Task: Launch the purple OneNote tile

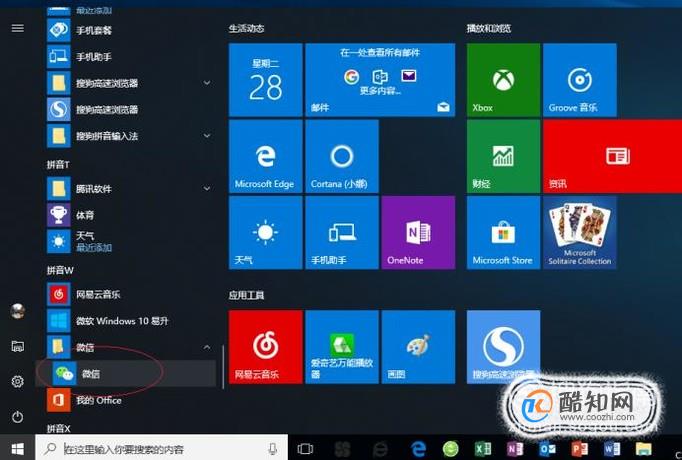Action: coord(418,233)
